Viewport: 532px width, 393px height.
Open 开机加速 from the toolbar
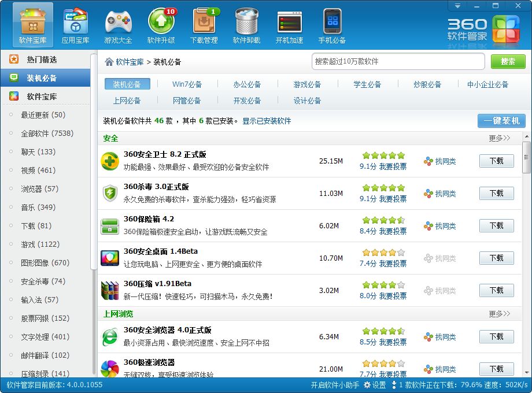coord(289,24)
